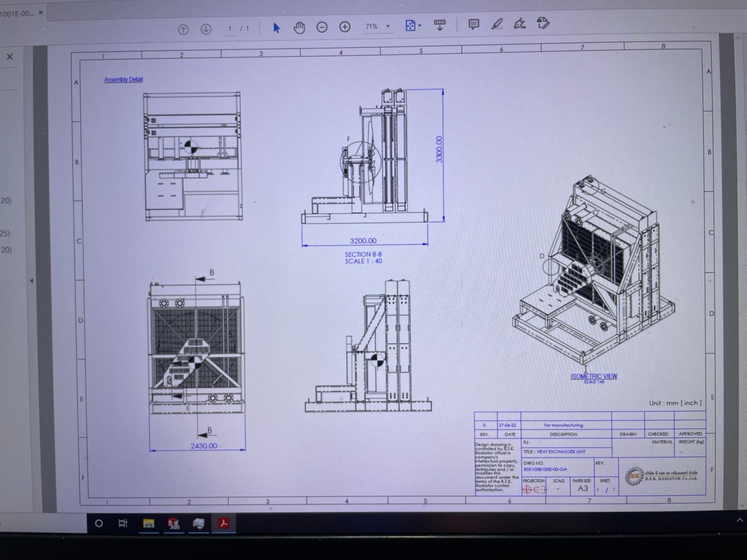The height and width of the screenshot is (560, 747).
Task: Click the 2430.00 dimension value
Action: [204, 446]
